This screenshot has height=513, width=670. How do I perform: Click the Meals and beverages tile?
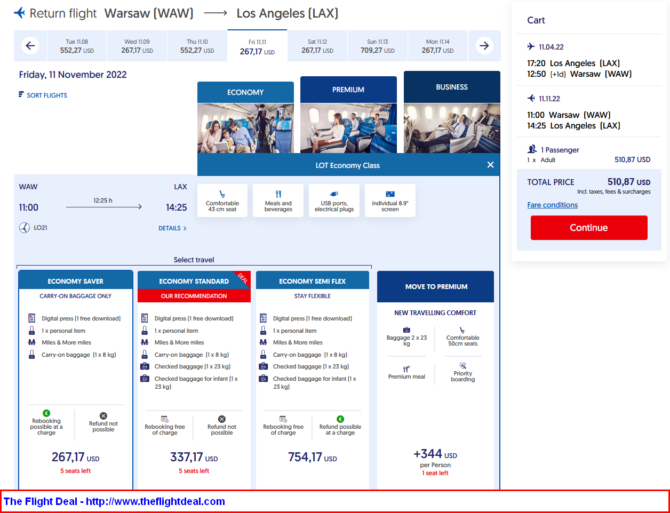tap(278, 200)
